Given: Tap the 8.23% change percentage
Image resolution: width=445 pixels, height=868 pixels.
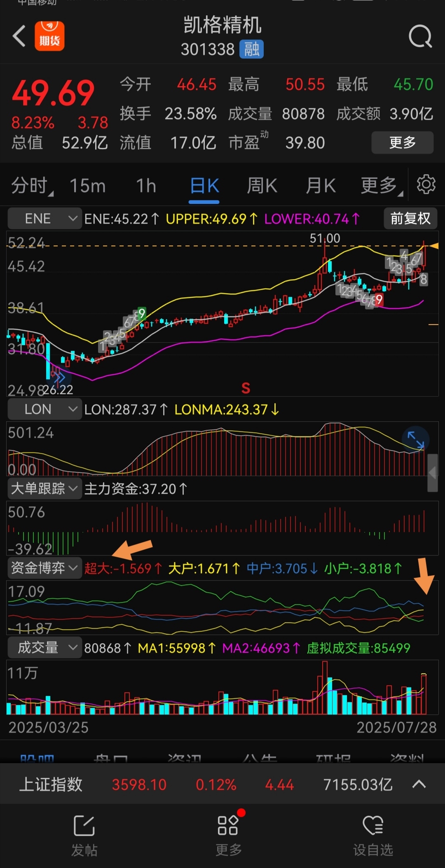Looking at the screenshot, I should coord(33,123).
